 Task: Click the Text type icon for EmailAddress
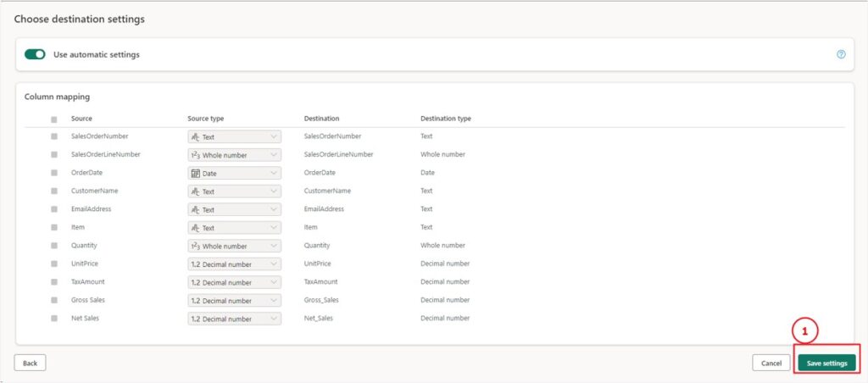(x=195, y=209)
